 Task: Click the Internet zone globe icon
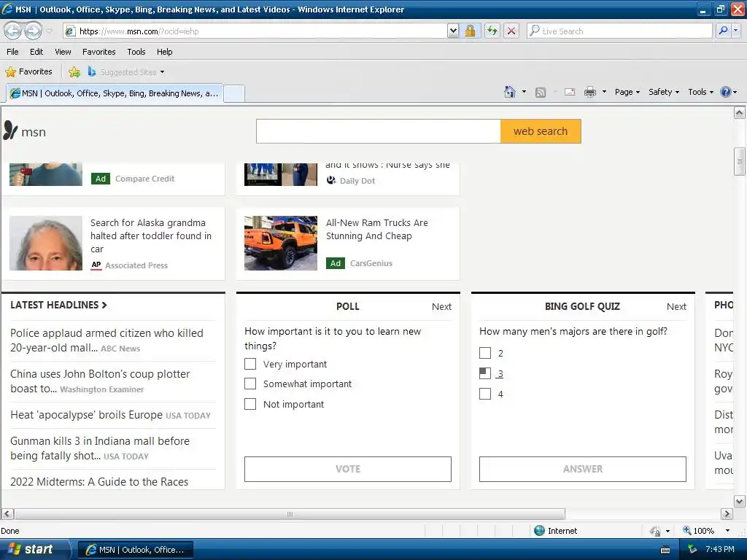coord(539,531)
